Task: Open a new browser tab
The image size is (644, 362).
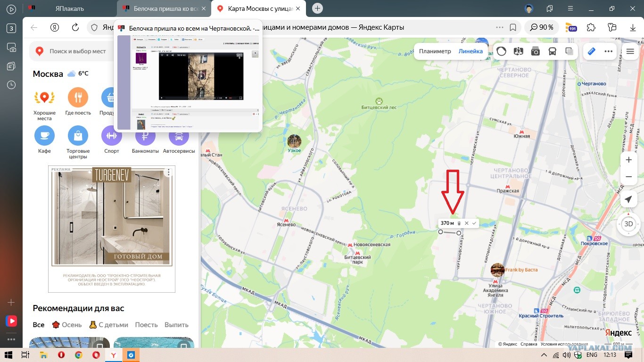Action: tap(318, 8)
